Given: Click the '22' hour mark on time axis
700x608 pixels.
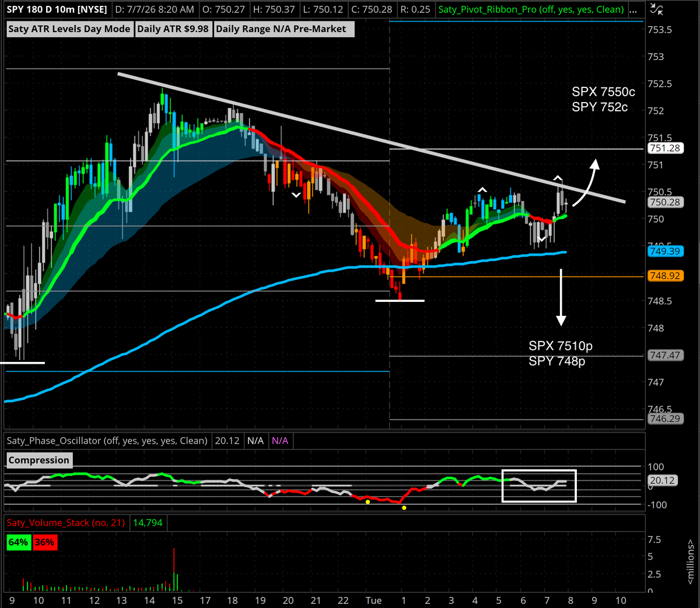Looking at the screenshot, I should (x=343, y=600).
